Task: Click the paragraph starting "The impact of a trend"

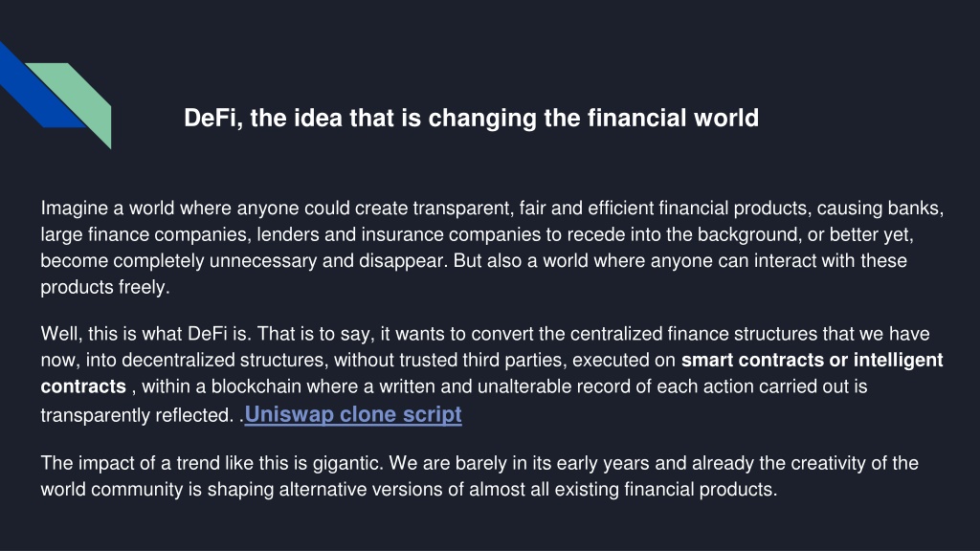Action: (479, 476)
